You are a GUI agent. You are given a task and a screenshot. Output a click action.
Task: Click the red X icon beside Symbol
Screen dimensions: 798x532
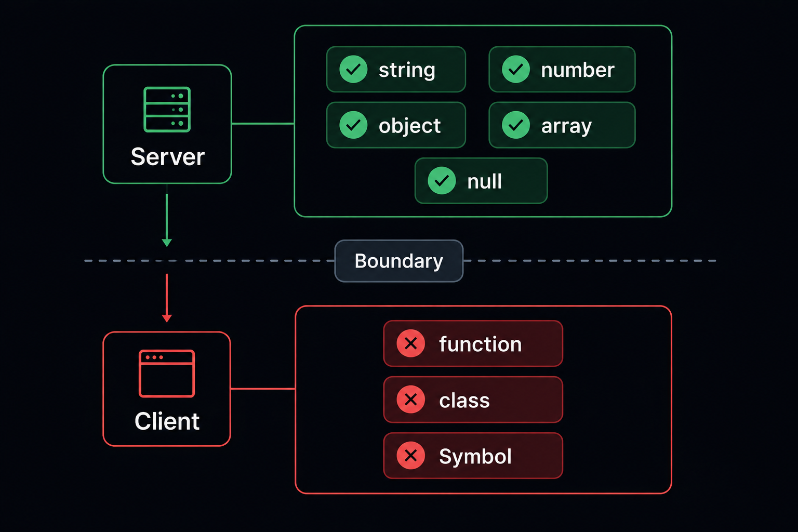pyautogui.click(x=411, y=456)
